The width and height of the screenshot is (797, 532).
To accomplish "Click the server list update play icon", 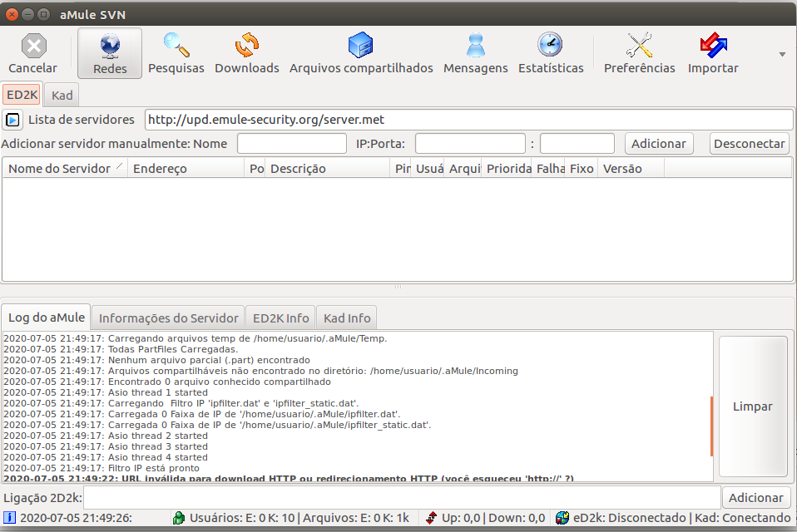I will pyautogui.click(x=12, y=121).
